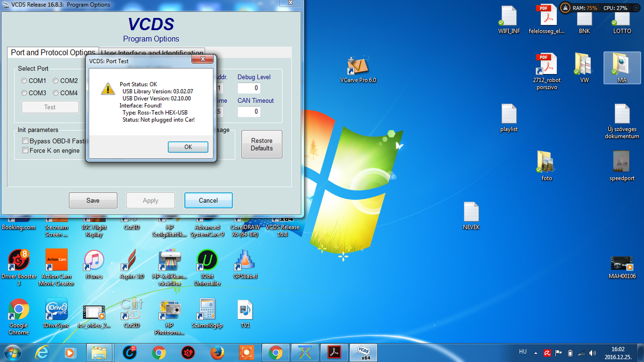Click the network signal tray icon
Screen dimensions: 644x362
[x=581, y=353]
